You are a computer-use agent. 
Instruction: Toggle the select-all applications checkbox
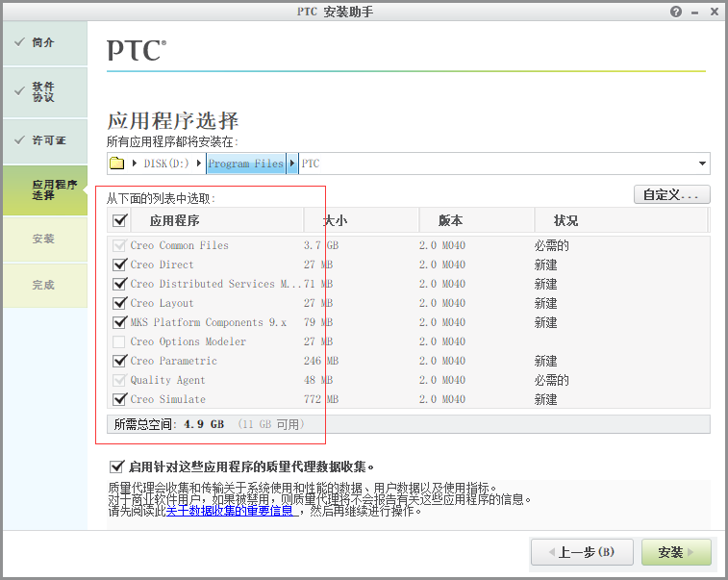[x=120, y=220]
